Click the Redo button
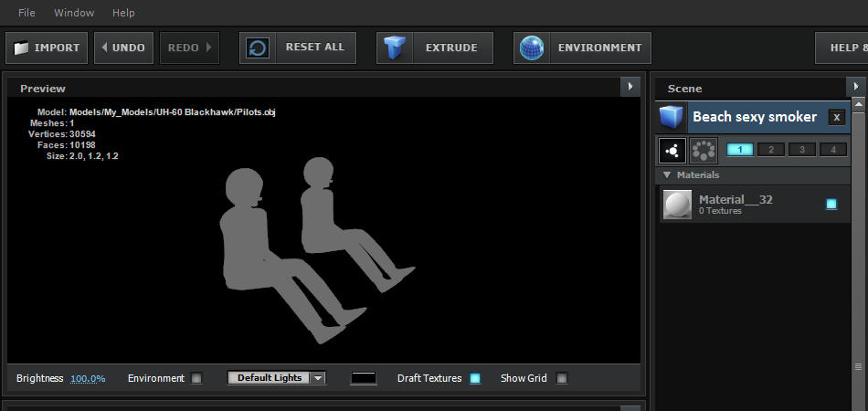The image size is (868, 411). click(189, 47)
